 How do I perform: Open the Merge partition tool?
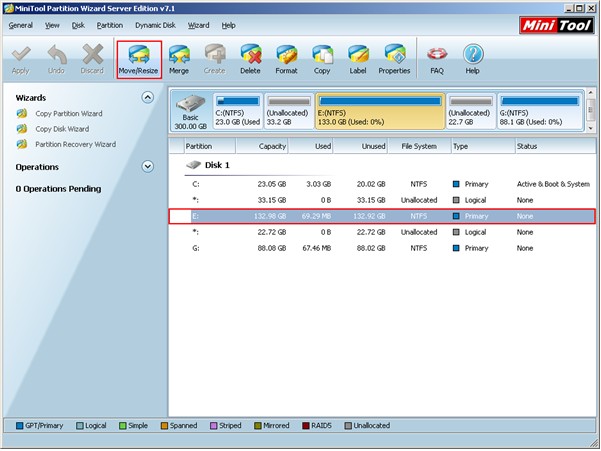179,59
